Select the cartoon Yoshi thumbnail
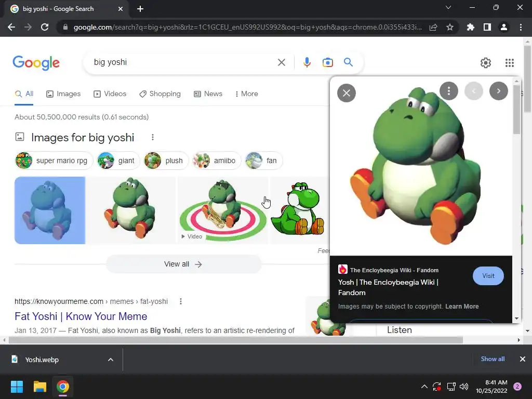532x399 pixels. pos(300,210)
